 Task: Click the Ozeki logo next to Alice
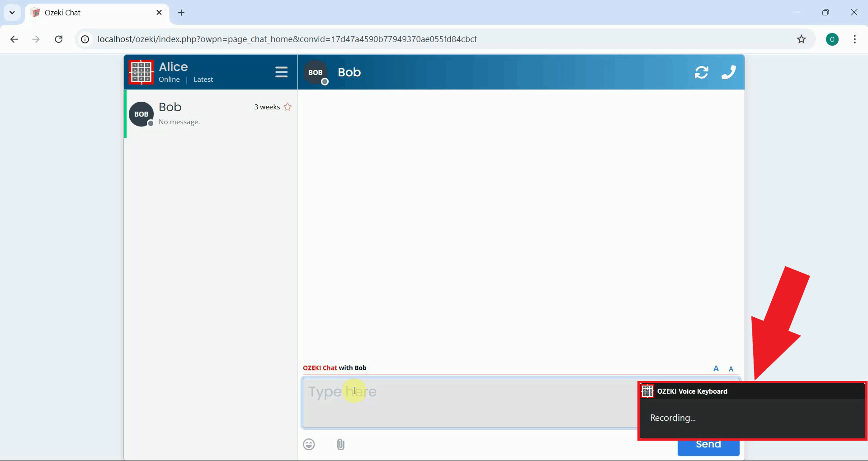(x=141, y=72)
